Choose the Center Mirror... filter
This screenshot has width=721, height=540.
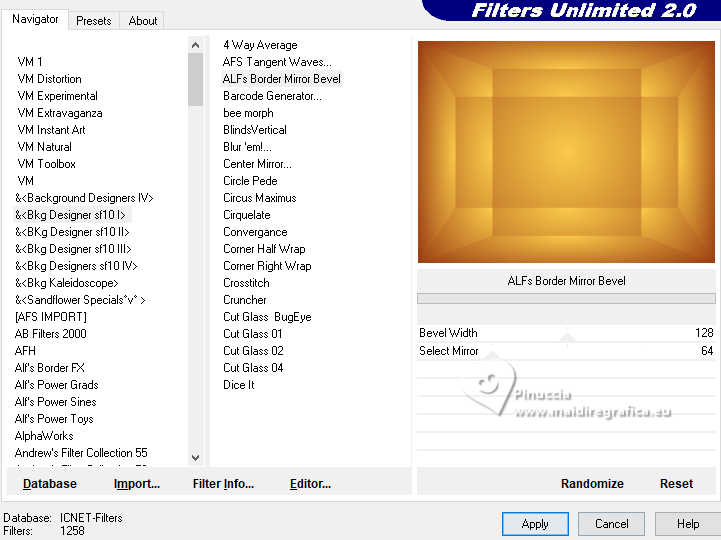tap(257, 164)
